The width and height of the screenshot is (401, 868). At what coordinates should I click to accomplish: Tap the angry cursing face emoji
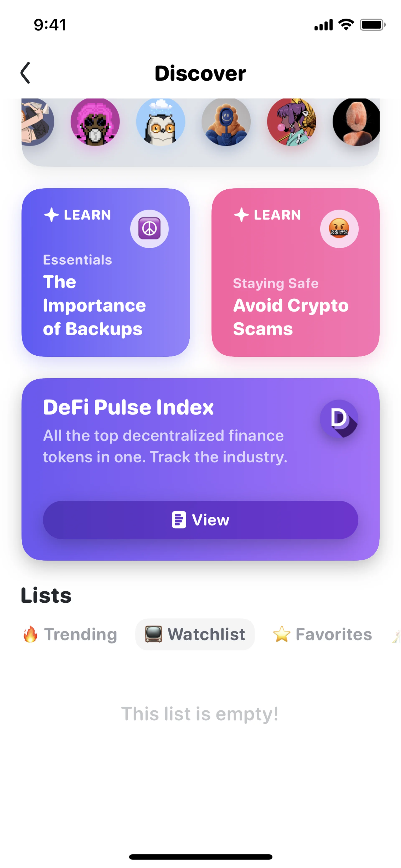pyautogui.click(x=339, y=229)
